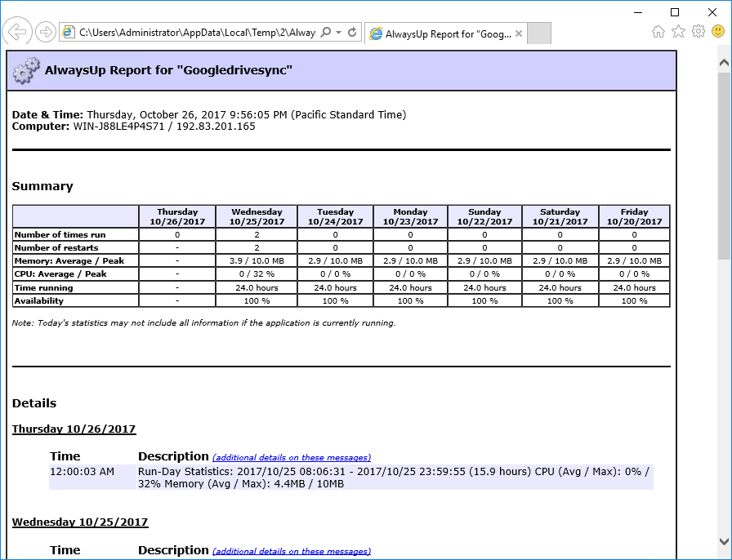The height and width of the screenshot is (560, 732).
Task: Click the smiley feedback icon
Action: (718, 31)
